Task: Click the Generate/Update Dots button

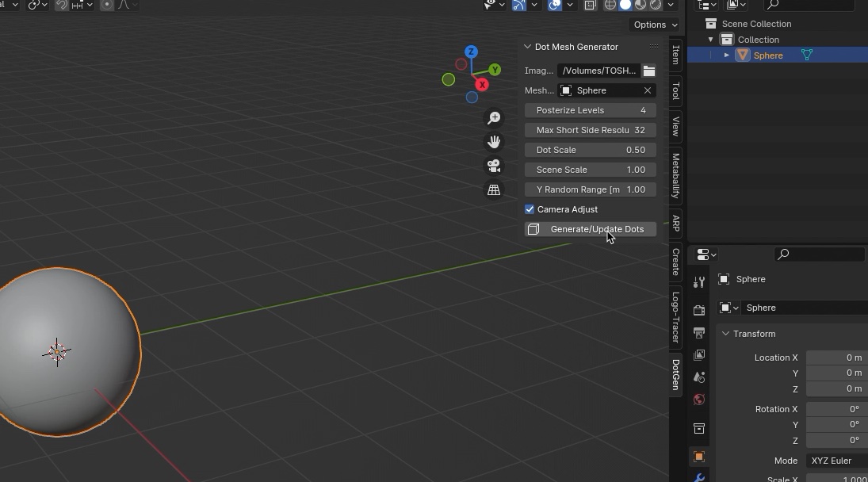Action: pyautogui.click(x=590, y=229)
